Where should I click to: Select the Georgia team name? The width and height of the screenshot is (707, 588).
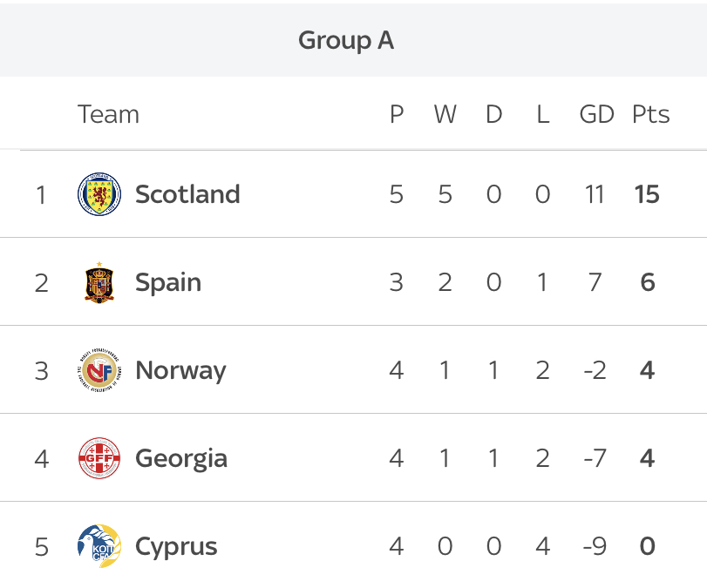click(x=181, y=458)
